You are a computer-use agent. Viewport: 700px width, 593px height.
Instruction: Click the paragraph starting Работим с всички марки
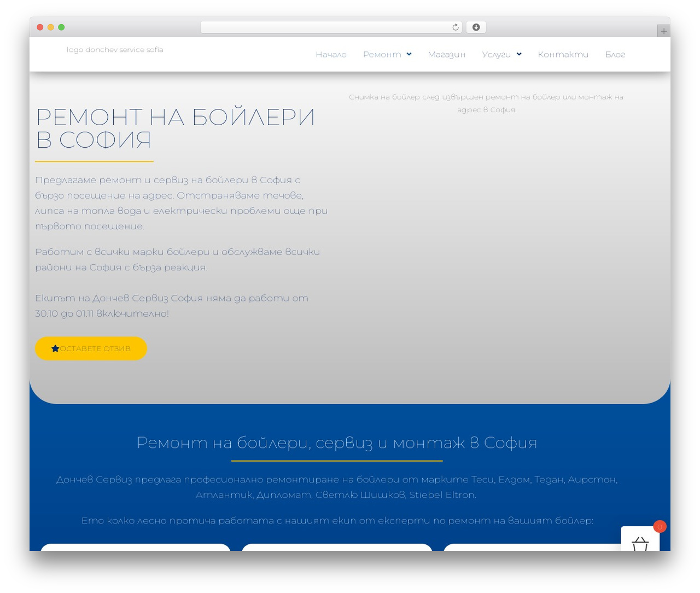178,260
